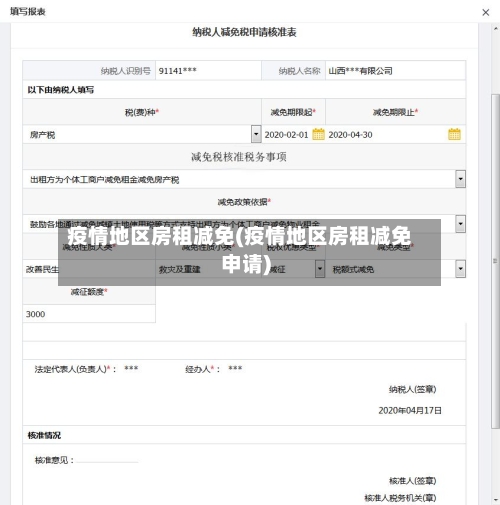Open the 税收优惠类型 dropdown arrow
The height and width of the screenshot is (505, 500).
point(320,269)
